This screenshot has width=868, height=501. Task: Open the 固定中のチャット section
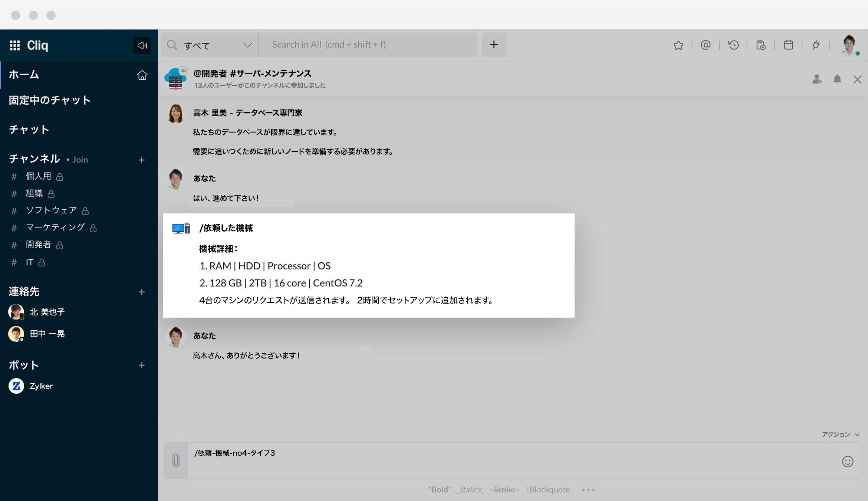tap(50, 100)
